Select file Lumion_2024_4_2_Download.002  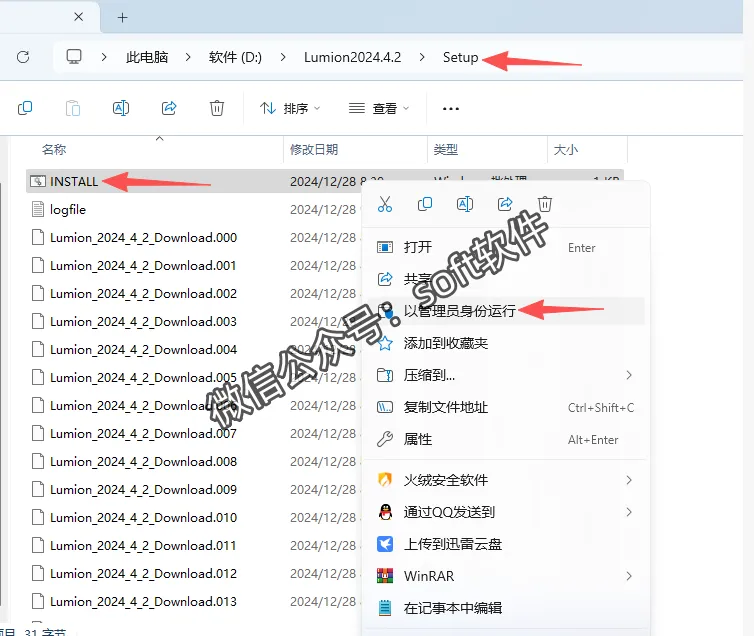(143, 293)
